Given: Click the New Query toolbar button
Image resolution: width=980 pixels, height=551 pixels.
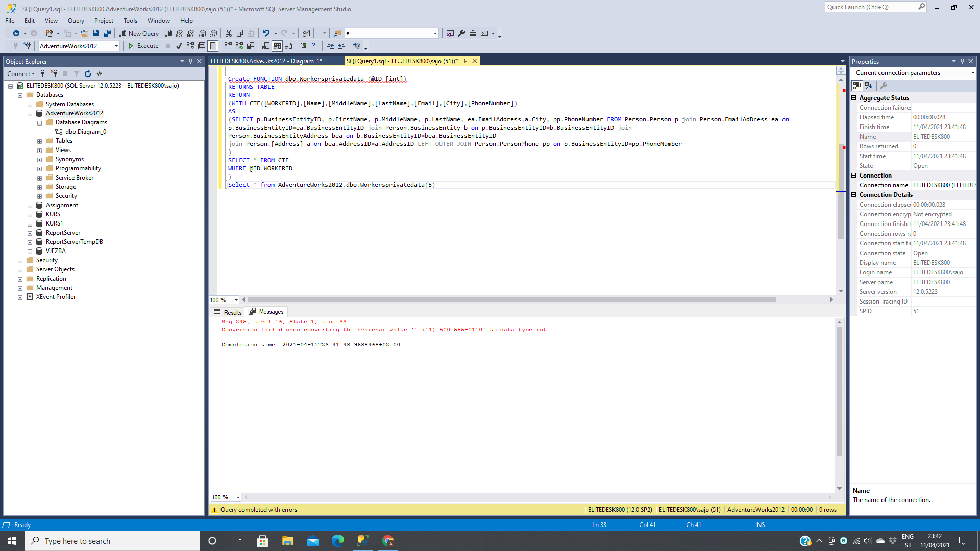Looking at the screenshot, I should 139,33.
